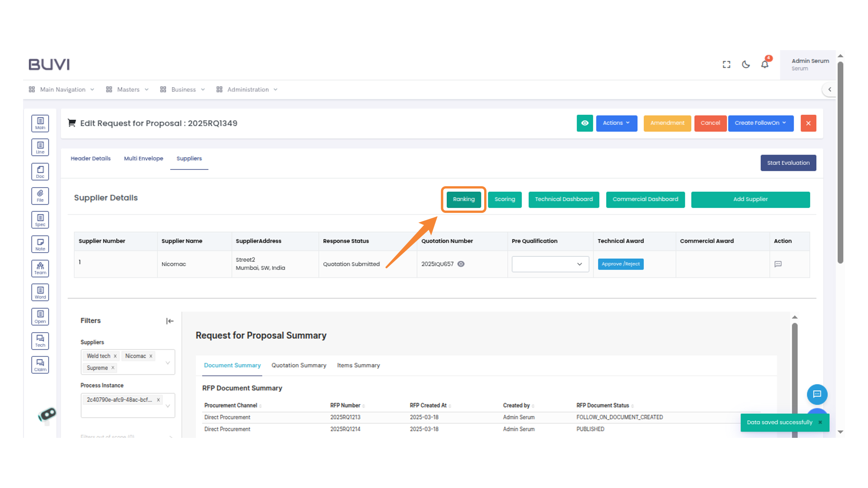This screenshot has width=868, height=488.
Task: View quotation 2025IQU657 eye icon
Action: click(x=461, y=264)
